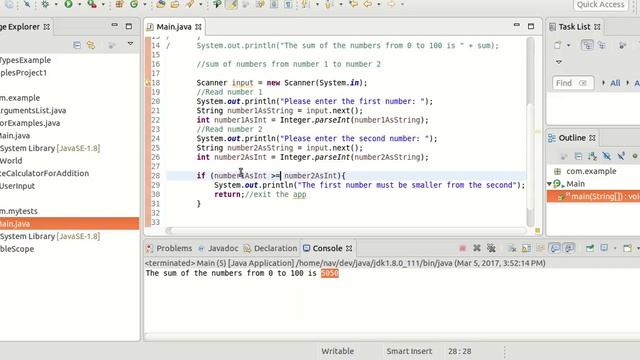The width and height of the screenshot is (640, 360).
Task: Select the highlighted Main.java in Package Explorer
Action: coord(69,224)
